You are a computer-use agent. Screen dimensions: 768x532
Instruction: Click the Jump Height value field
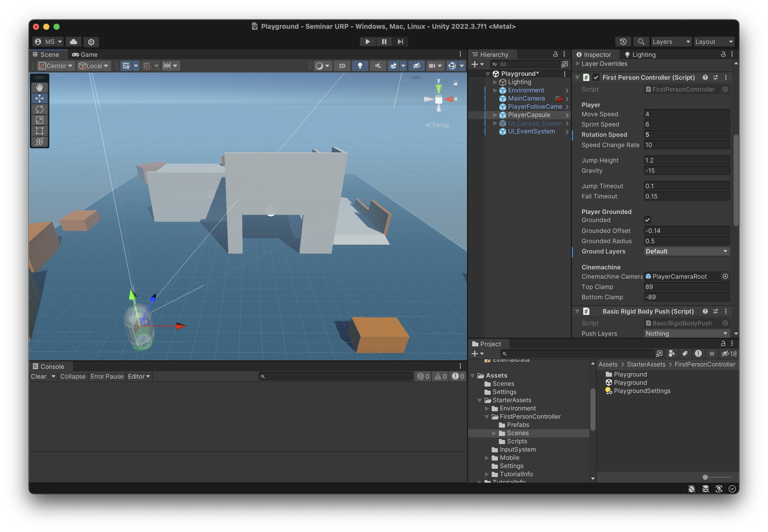pyautogui.click(x=687, y=160)
